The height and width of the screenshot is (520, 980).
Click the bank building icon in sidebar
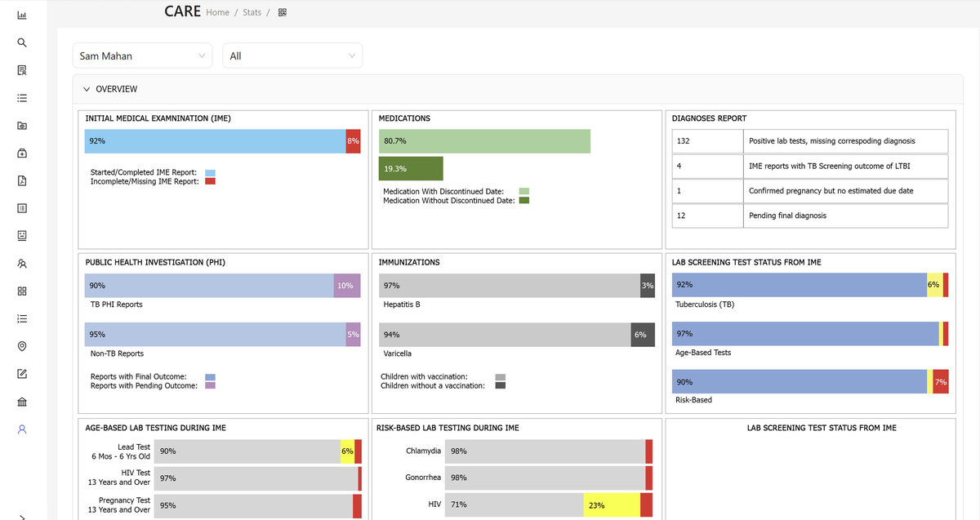click(x=22, y=402)
